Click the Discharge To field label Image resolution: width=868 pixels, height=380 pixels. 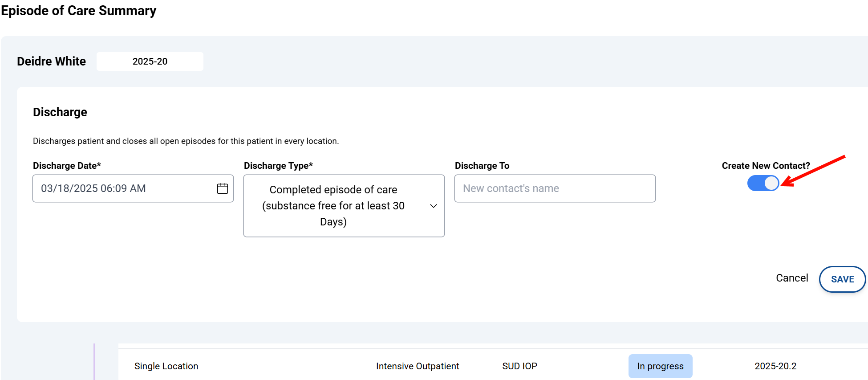click(x=482, y=166)
